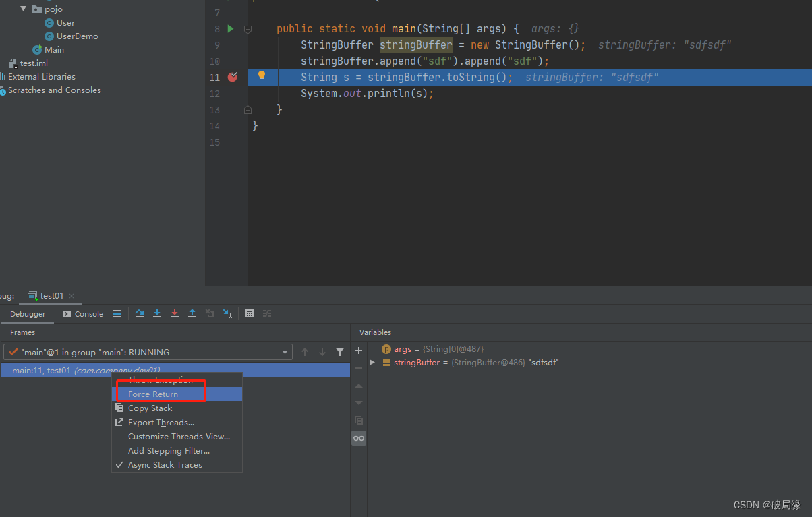Screen dimensions: 812x517
Task: Click the Force Step Into red arrow icon
Action: tap(175, 314)
